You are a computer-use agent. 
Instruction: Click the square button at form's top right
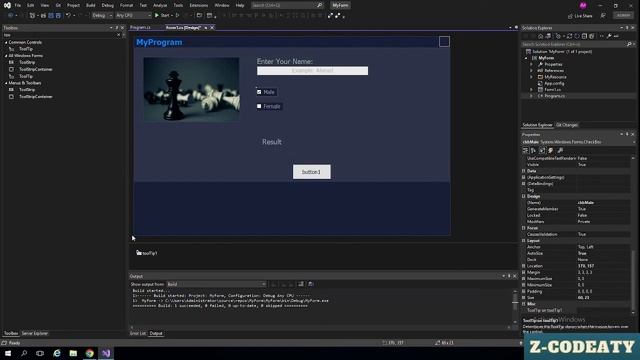[444, 42]
